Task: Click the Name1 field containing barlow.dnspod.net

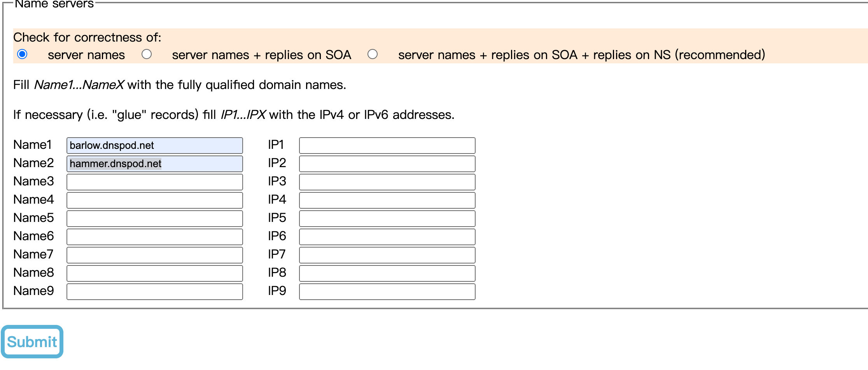Action: [x=154, y=145]
